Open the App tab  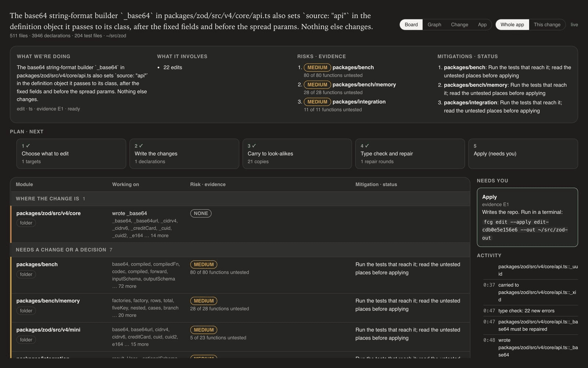click(482, 25)
